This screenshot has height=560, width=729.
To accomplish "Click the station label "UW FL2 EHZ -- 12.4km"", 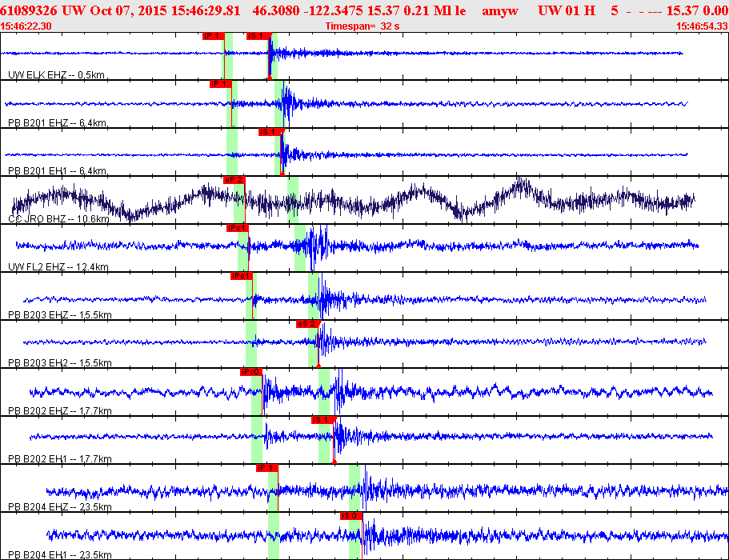I will 58,266.
